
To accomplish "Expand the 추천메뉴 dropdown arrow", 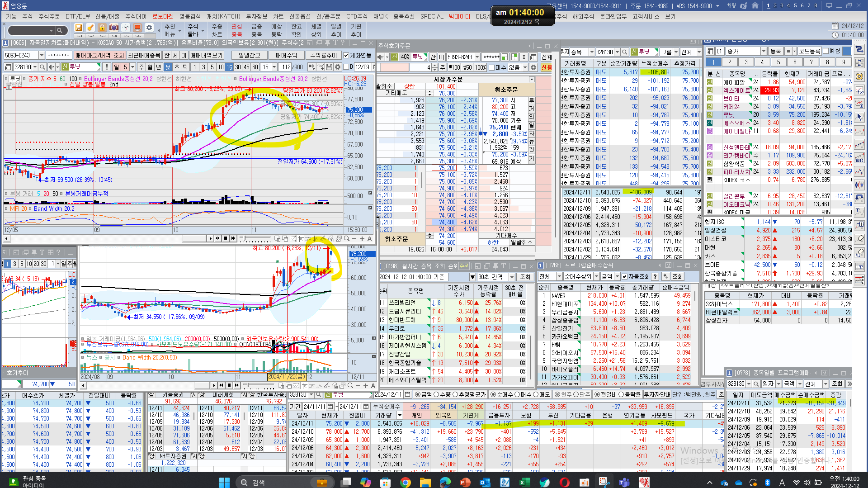I will [179, 31].
